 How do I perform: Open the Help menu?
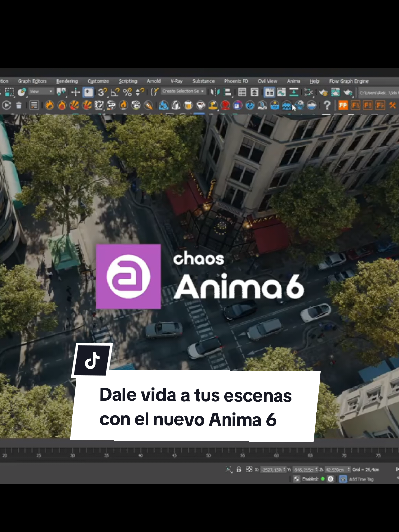coord(314,81)
